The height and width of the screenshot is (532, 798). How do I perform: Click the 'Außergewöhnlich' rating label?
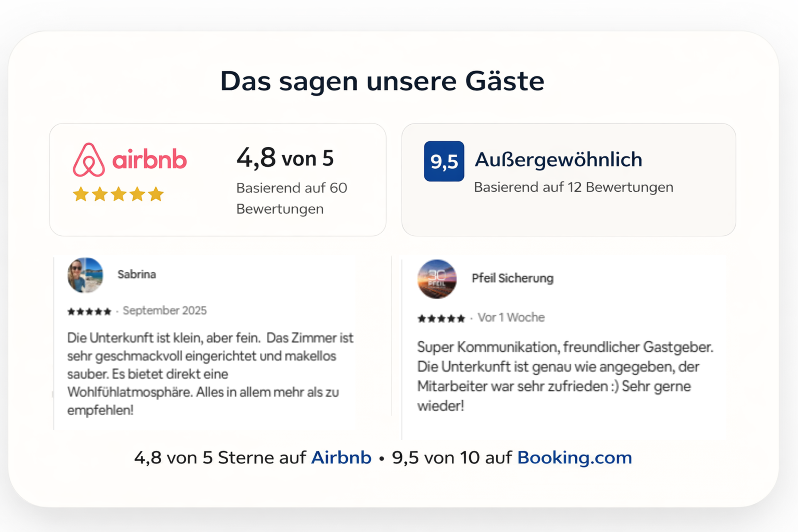pyautogui.click(x=558, y=160)
